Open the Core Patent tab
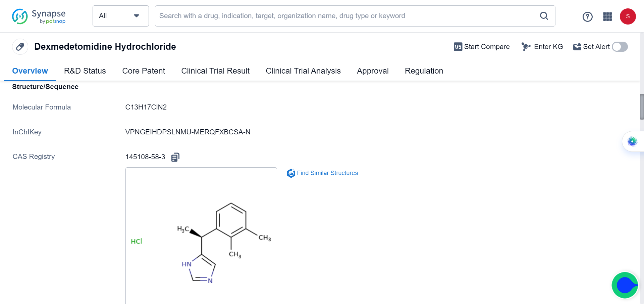The width and height of the screenshot is (644, 304). point(144,71)
